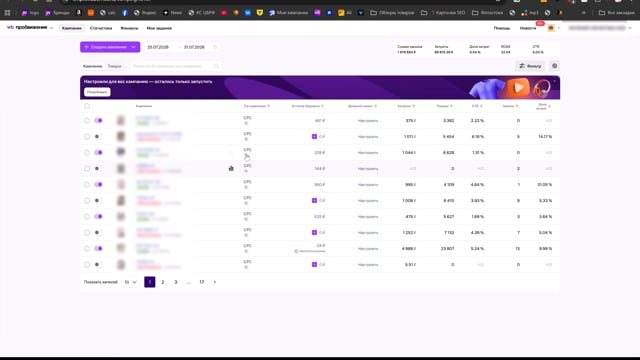Sort by 'Заказы' column arrow
This screenshot has width=640, height=360.
tap(517, 106)
